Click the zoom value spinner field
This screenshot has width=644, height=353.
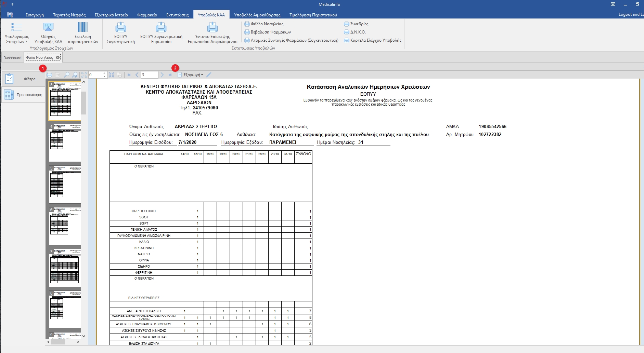(x=95, y=75)
